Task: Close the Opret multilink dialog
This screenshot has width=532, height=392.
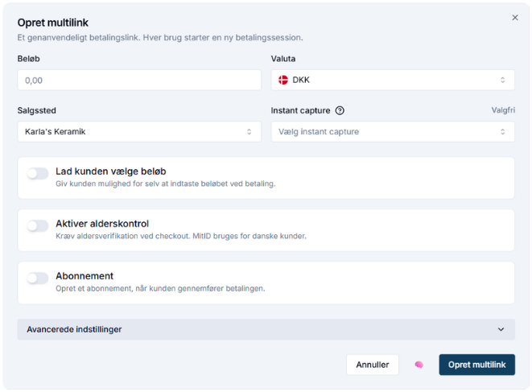Action: pyautogui.click(x=515, y=18)
